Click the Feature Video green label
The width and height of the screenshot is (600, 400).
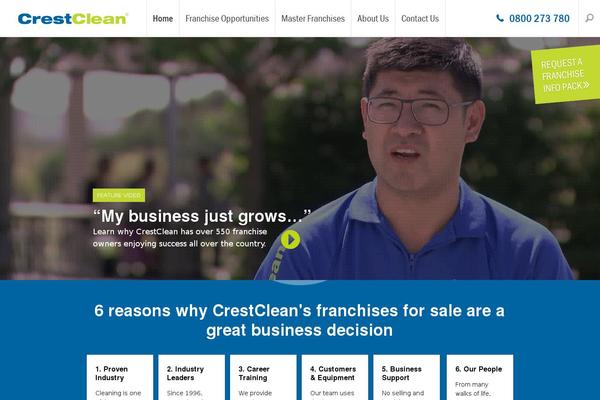click(x=119, y=195)
